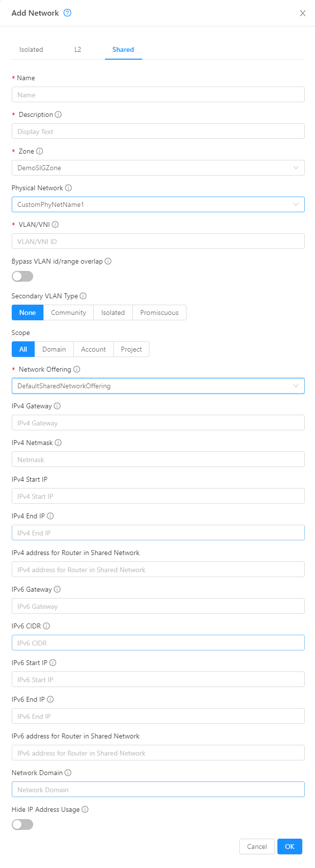Image resolution: width=315 pixels, height=868 pixels.
Task: Focus the IPv6 Gateway field
Action: tap(158, 606)
